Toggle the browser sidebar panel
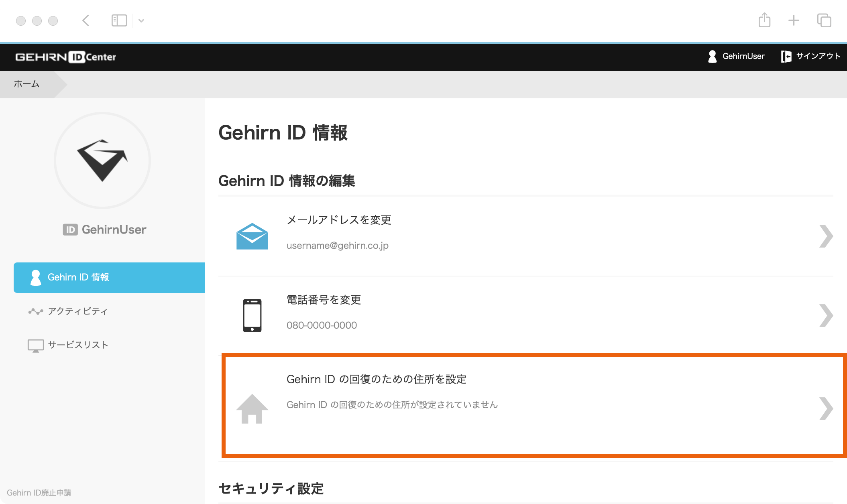847x504 pixels. (119, 20)
